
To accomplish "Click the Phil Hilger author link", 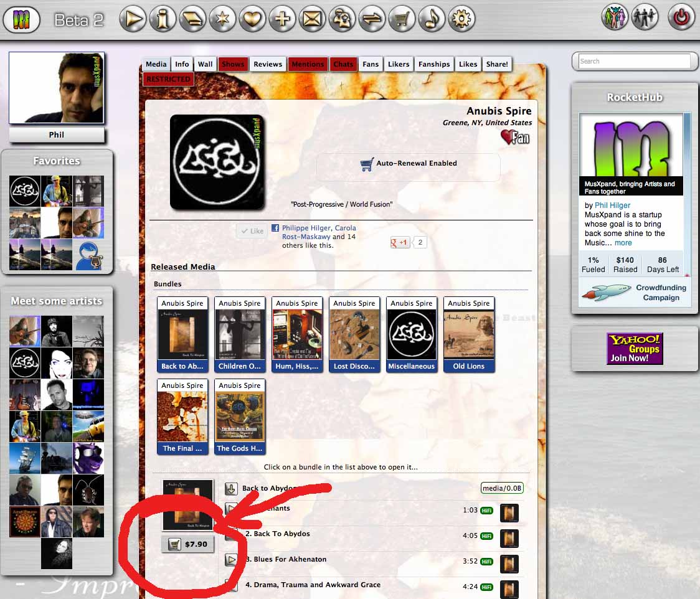I will [x=613, y=205].
